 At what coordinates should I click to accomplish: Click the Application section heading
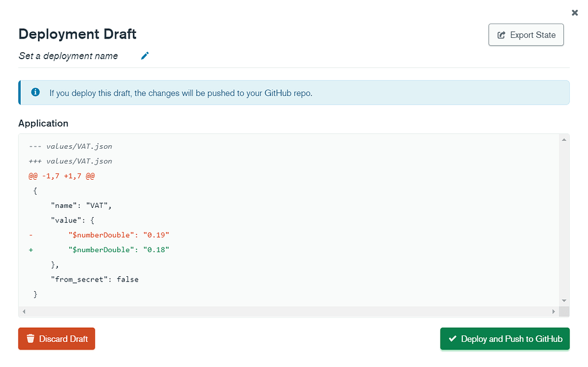coord(43,123)
